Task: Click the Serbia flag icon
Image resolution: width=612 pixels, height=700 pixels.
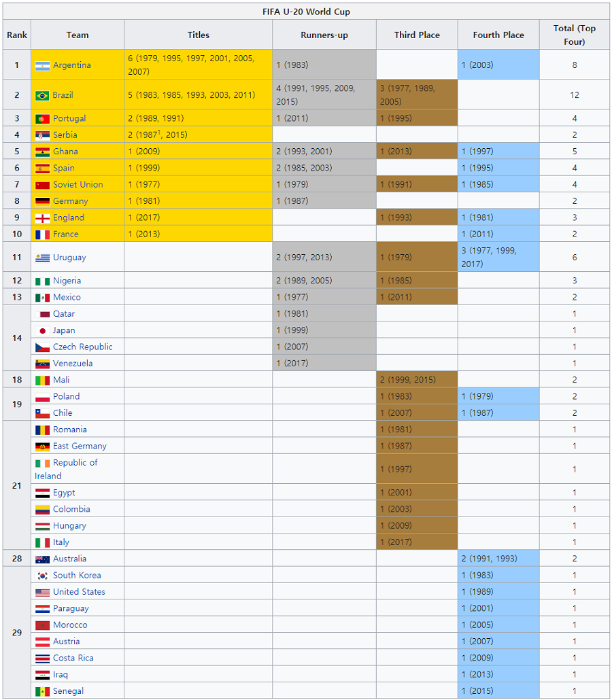Action: (42, 135)
